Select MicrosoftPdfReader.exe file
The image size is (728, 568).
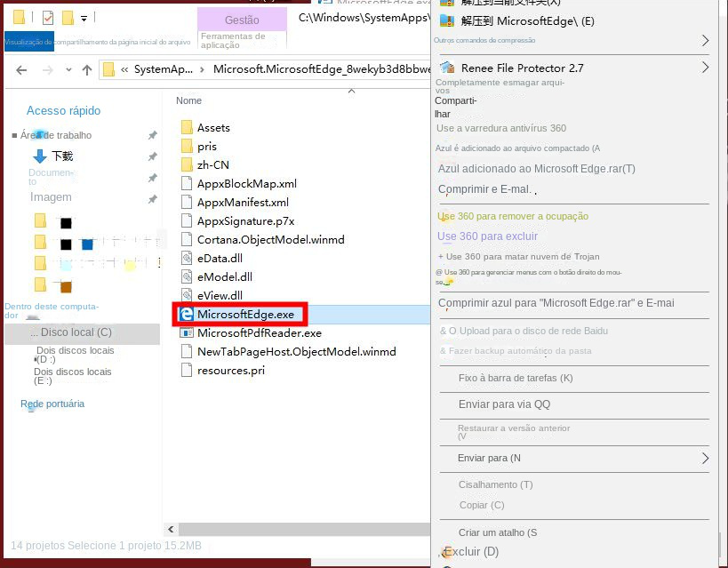tap(252, 333)
